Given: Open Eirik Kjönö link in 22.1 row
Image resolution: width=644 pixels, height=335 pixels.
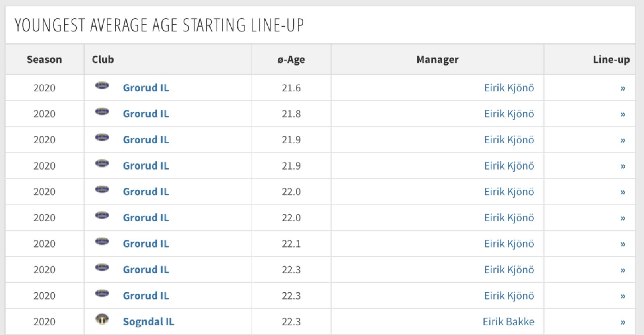Looking at the screenshot, I should (x=509, y=244).
